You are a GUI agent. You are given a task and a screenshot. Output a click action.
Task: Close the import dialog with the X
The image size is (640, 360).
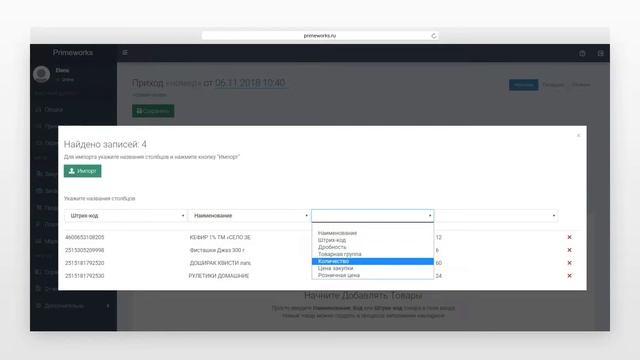[578, 136]
